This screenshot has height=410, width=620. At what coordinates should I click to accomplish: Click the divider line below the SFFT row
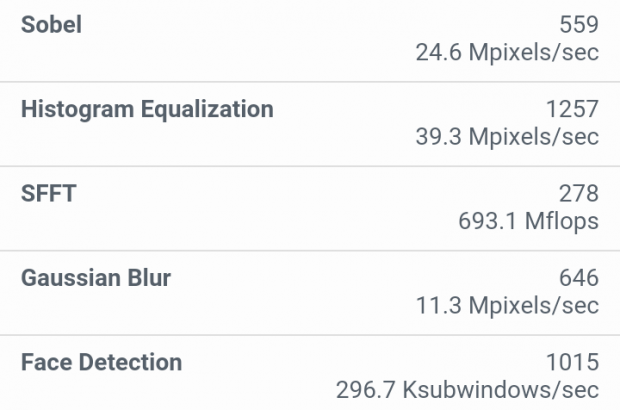[x=310, y=250]
